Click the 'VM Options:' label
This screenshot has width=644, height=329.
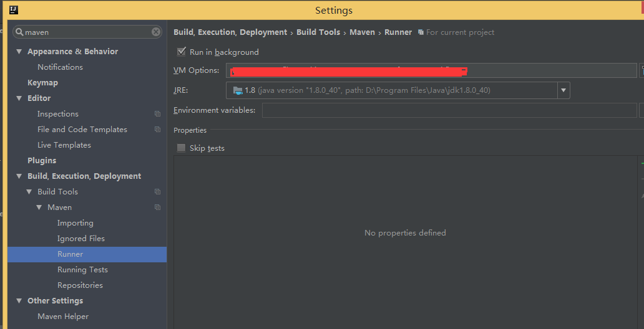pyautogui.click(x=197, y=70)
